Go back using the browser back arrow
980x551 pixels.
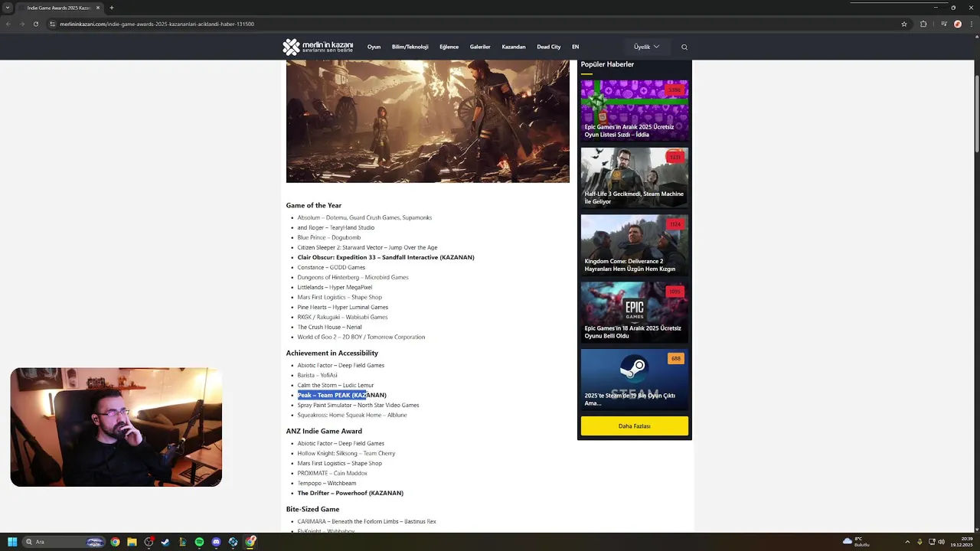8,24
